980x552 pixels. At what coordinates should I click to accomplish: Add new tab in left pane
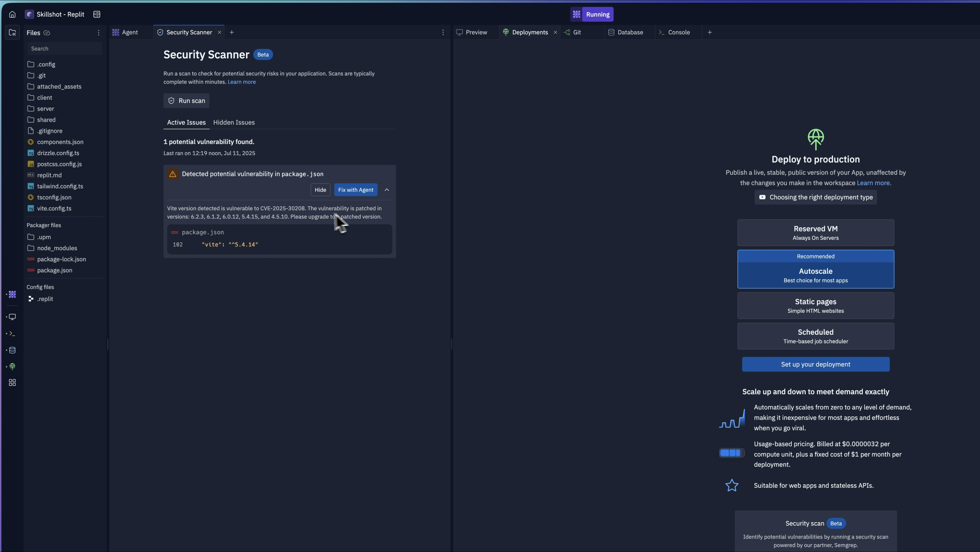point(232,32)
